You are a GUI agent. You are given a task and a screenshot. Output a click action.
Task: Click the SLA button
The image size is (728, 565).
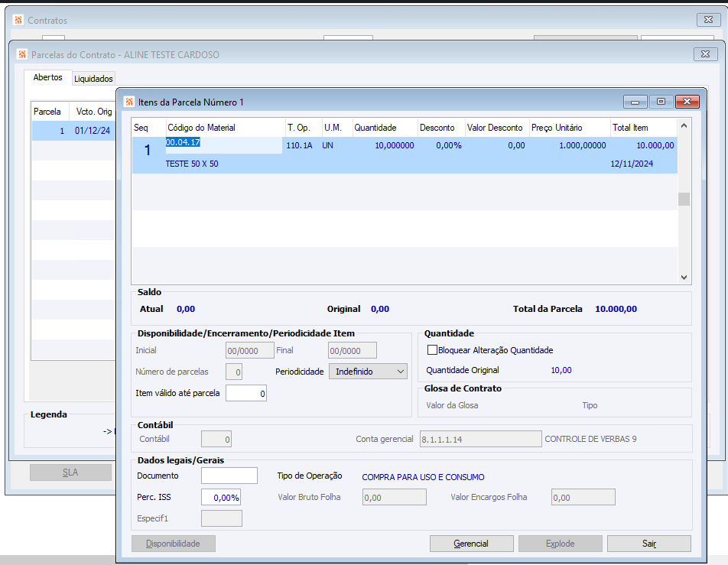pos(70,472)
